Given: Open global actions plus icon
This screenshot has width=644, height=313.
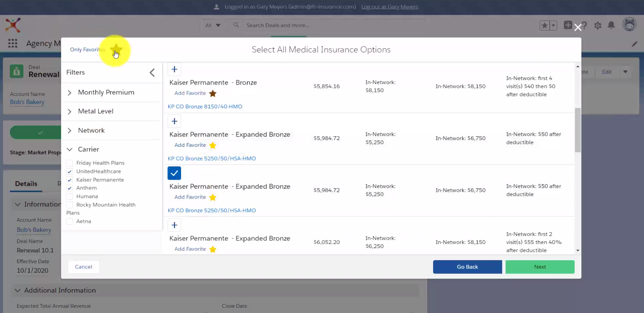Looking at the screenshot, I should (568, 25).
